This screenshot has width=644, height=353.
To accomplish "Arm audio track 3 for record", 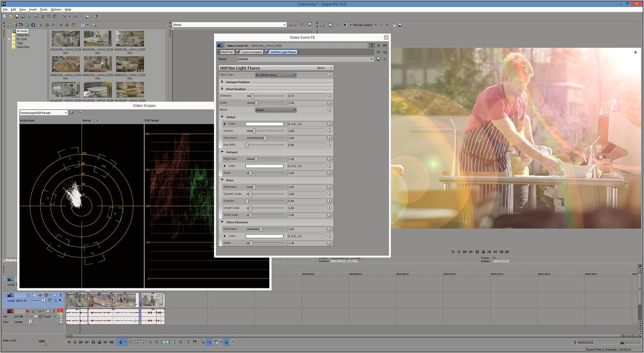I will pos(27,311).
